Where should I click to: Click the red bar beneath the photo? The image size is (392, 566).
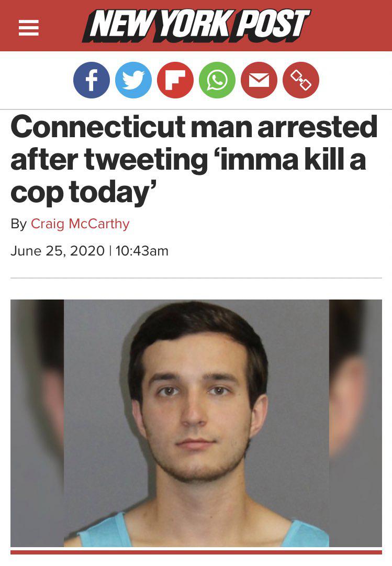(x=196, y=552)
